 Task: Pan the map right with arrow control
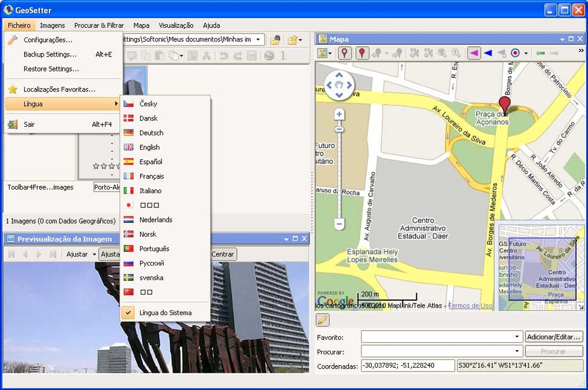[x=349, y=85]
